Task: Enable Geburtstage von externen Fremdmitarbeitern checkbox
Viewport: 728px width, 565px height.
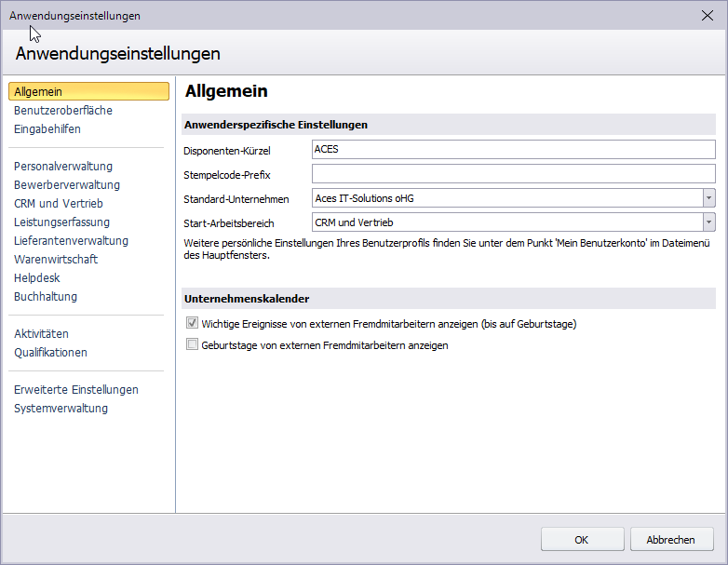Action: click(x=193, y=345)
